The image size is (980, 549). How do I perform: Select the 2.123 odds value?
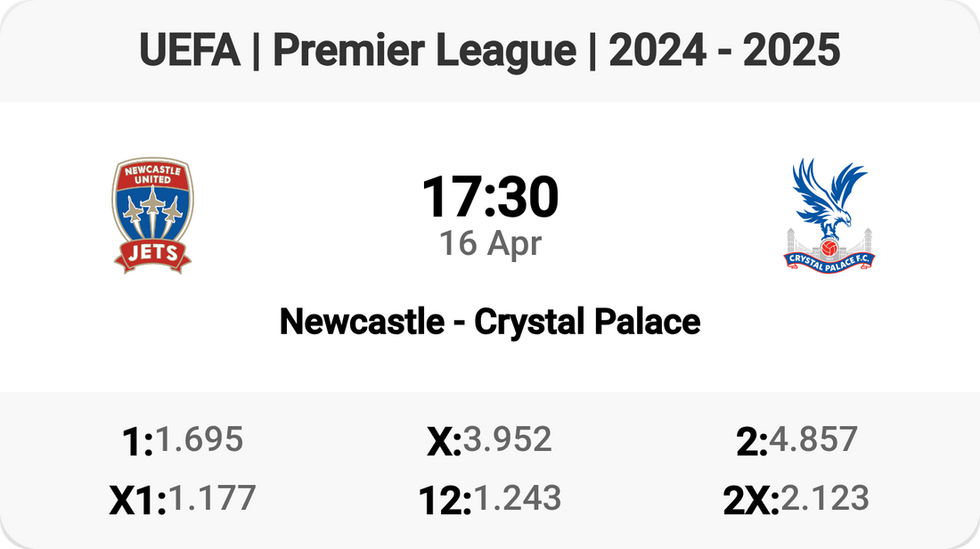[x=824, y=498]
